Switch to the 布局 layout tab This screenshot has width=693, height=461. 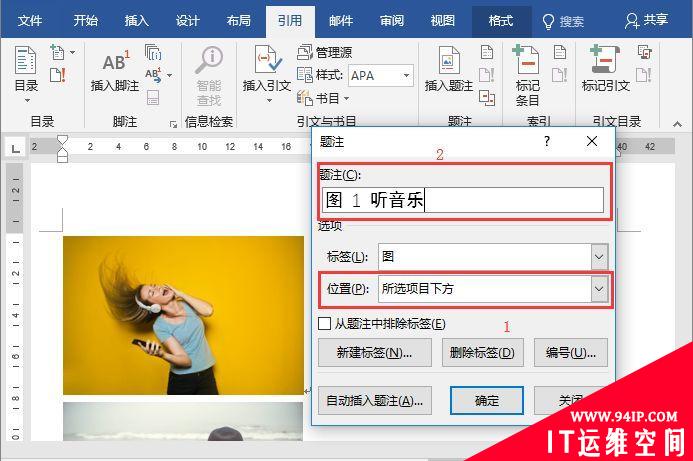tap(239, 20)
